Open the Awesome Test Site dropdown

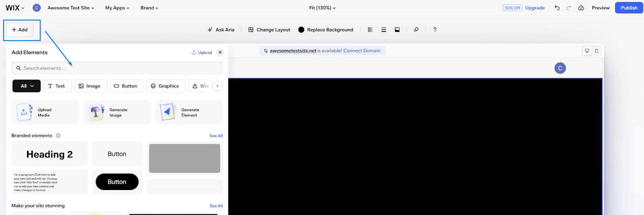coord(71,8)
